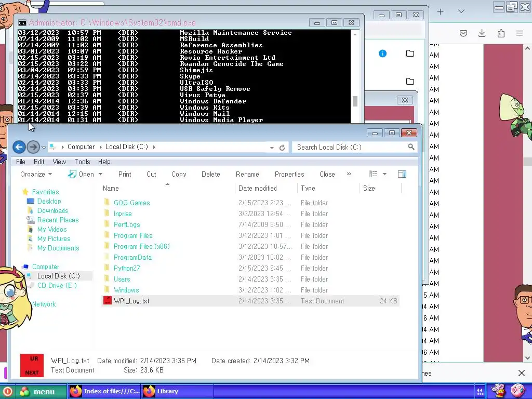The width and height of the screenshot is (532, 399).
Task: Click the Firefox Pocket save icon
Action: [x=463, y=33]
